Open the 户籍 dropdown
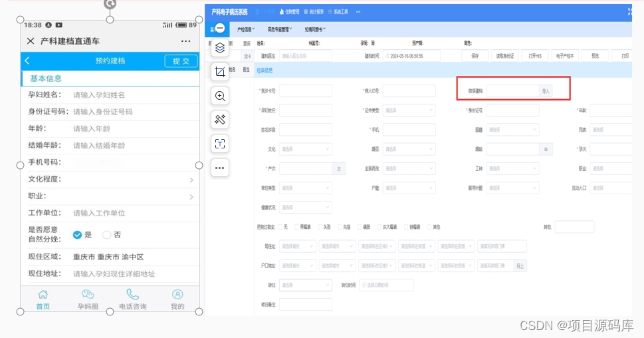The height and width of the screenshot is (338, 644). (409, 188)
